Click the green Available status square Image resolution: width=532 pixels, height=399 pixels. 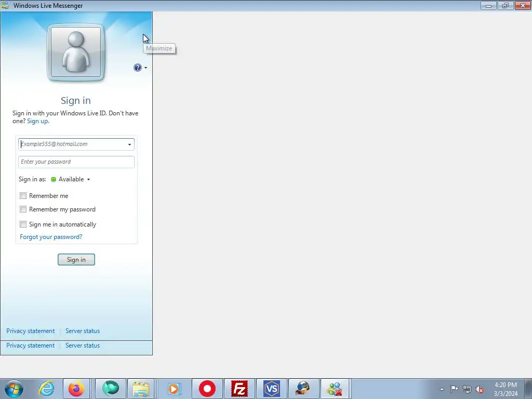point(54,179)
